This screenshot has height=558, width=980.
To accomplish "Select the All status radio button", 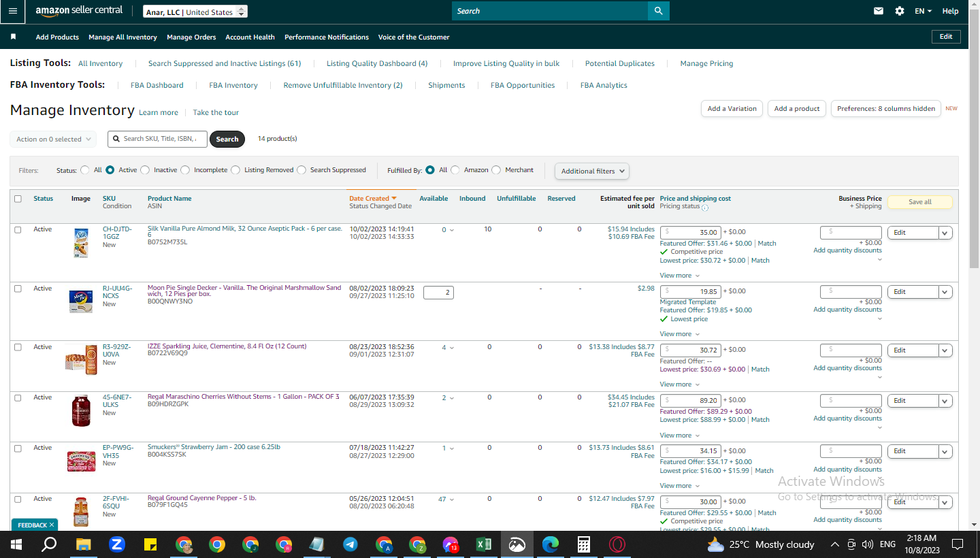I will point(85,170).
